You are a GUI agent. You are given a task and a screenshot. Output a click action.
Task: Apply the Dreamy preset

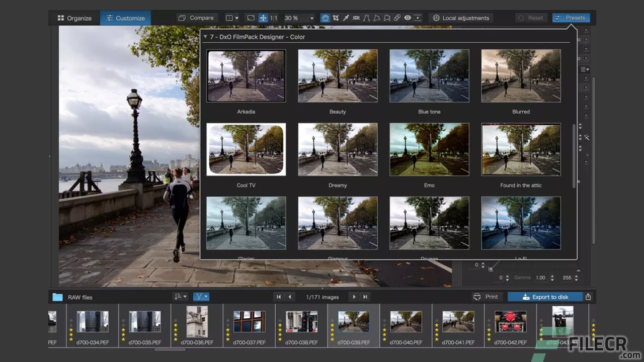coord(338,149)
